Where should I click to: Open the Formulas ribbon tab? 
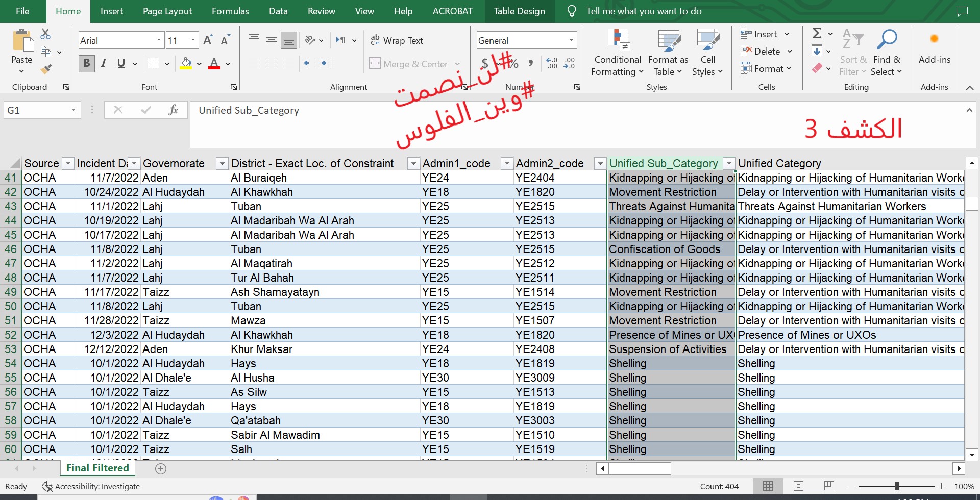pos(230,11)
